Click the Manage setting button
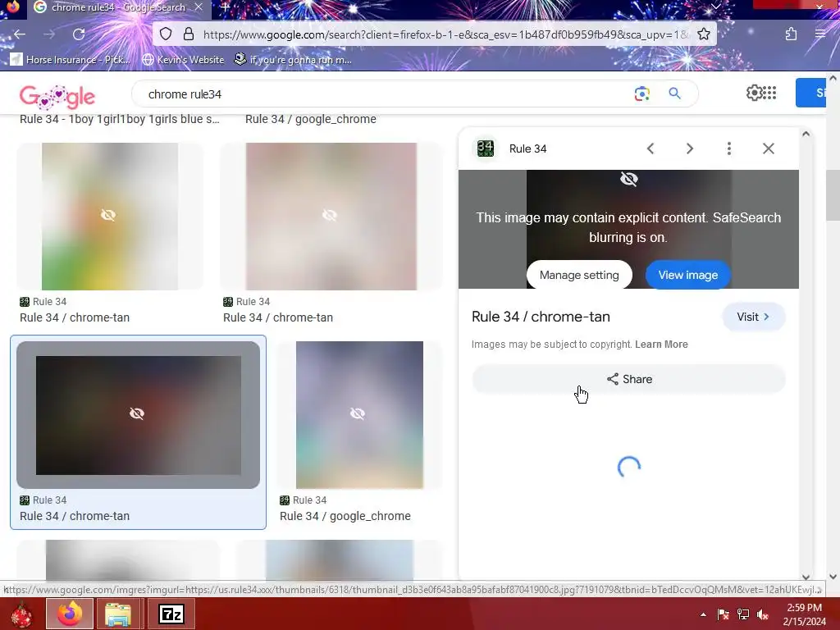 [x=579, y=275]
